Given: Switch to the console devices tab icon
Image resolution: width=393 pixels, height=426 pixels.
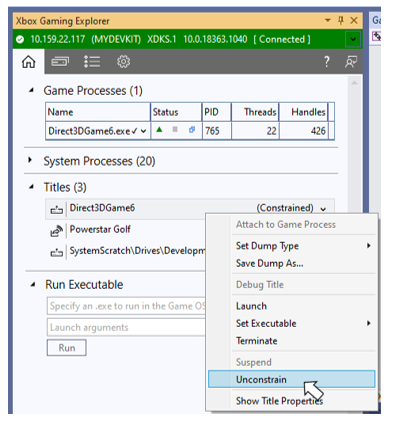Looking at the screenshot, I should tap(60, 62).
